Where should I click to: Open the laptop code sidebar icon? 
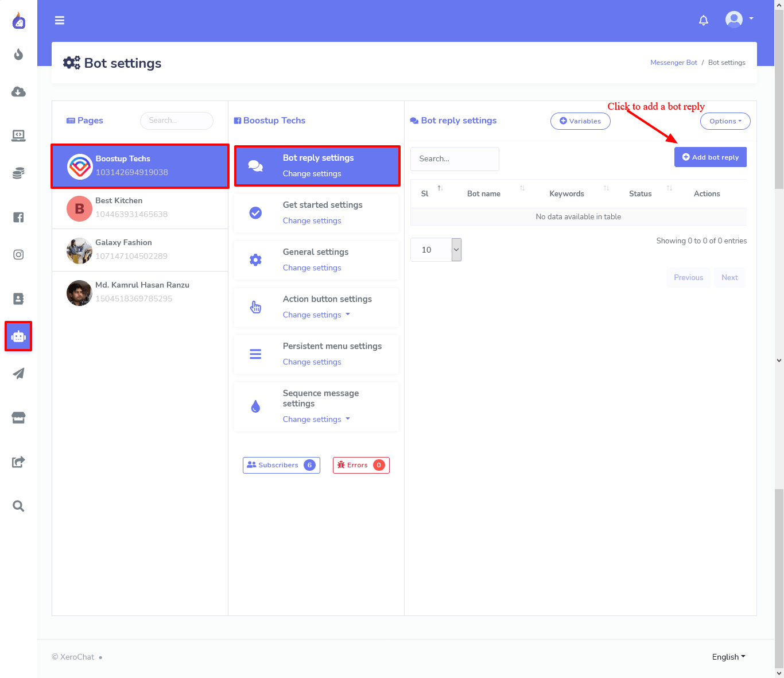(18, 135)
